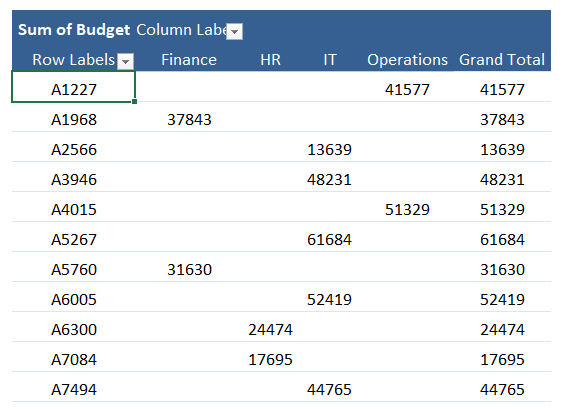563x409 pixels.
Task: Select Finance cell containing 31630
Action: [189, 270]
